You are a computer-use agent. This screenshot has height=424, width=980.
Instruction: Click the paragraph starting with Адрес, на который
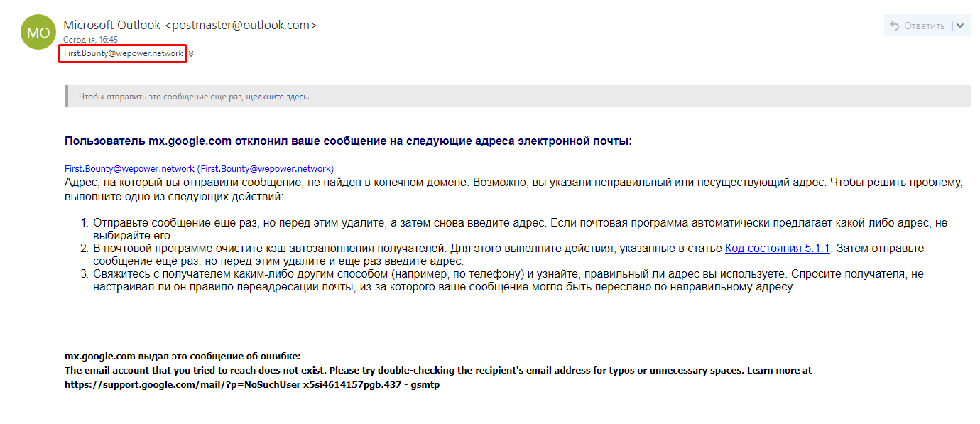pyautogui.click(x=513, y=189)
